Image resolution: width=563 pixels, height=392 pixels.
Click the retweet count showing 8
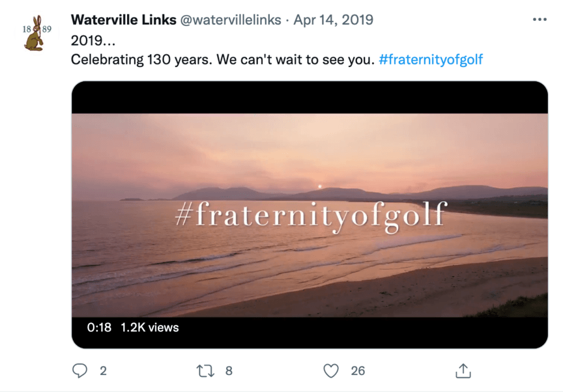[229, 371]
